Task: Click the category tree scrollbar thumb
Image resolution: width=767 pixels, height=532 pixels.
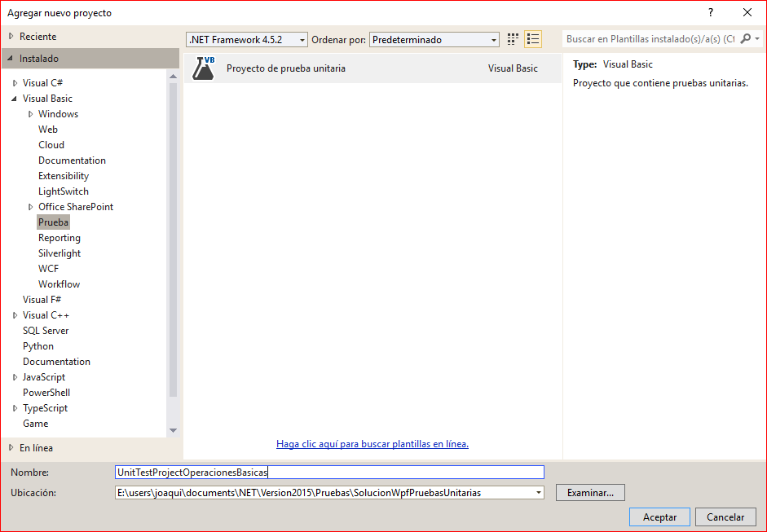Action: [173, 240]
